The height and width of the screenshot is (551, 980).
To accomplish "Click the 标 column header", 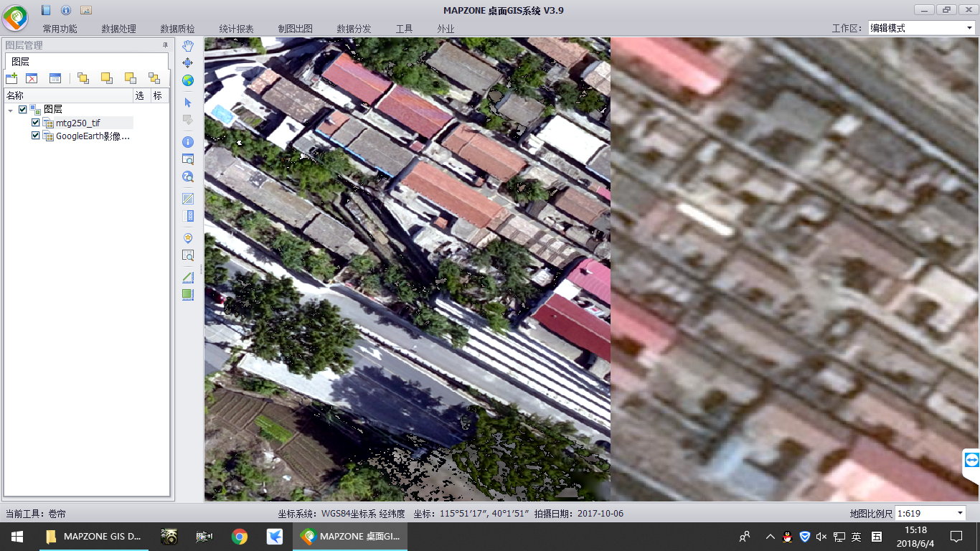I will click(x=159, y=95).
